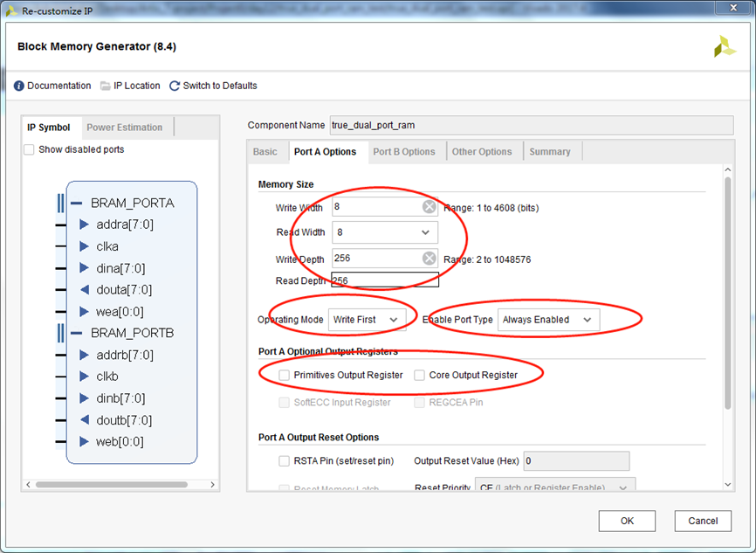Switch to the Basic tab

[265, 151]
